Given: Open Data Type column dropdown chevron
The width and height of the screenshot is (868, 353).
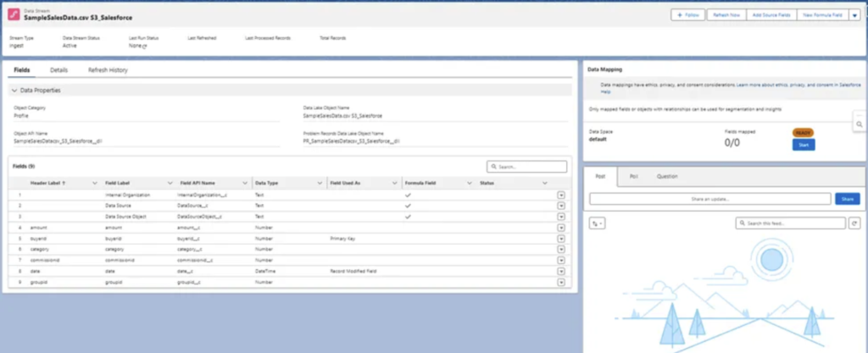Looking at the screenshot, I should [x=320, y=183].
